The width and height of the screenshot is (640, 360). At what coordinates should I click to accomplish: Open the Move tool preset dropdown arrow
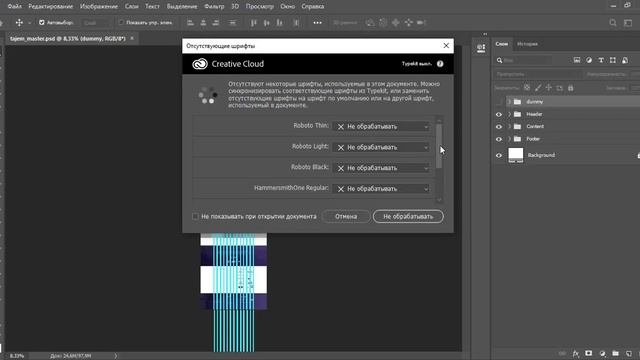(29, 23)
